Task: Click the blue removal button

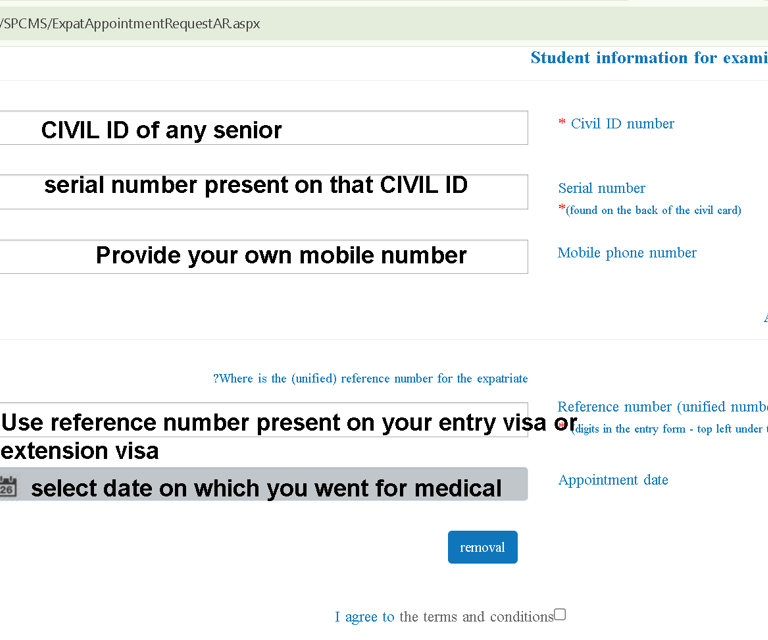Action: pos(482,547)
